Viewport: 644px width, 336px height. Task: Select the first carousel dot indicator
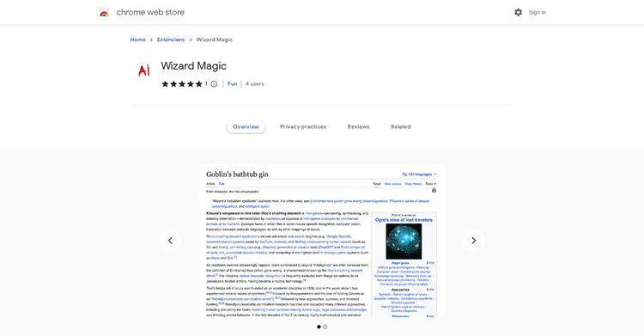319,327
